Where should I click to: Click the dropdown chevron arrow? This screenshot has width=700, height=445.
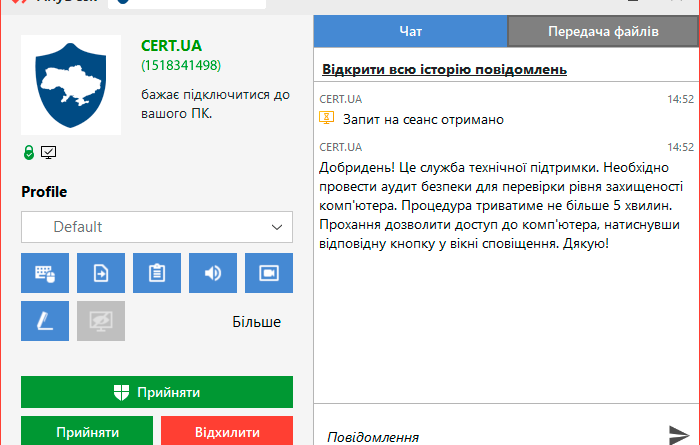click(277, 227)
